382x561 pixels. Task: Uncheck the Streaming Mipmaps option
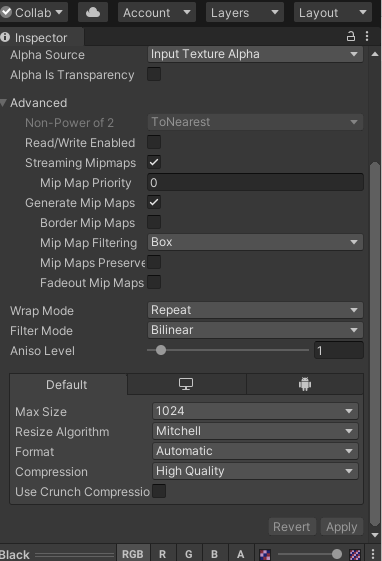[154, 162]
